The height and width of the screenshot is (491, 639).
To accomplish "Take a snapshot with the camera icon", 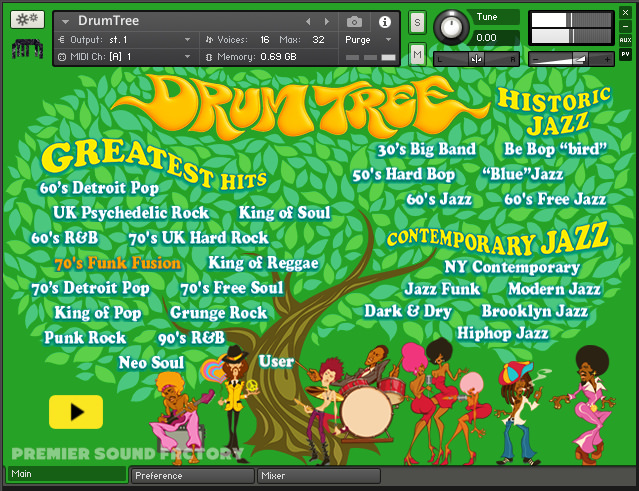I will (x=354, y=22).
